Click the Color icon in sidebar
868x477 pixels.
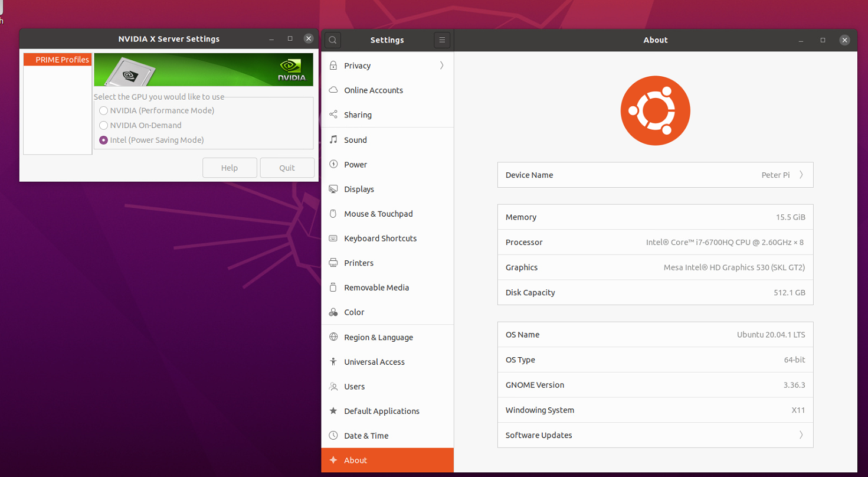(x=333, y=312)
